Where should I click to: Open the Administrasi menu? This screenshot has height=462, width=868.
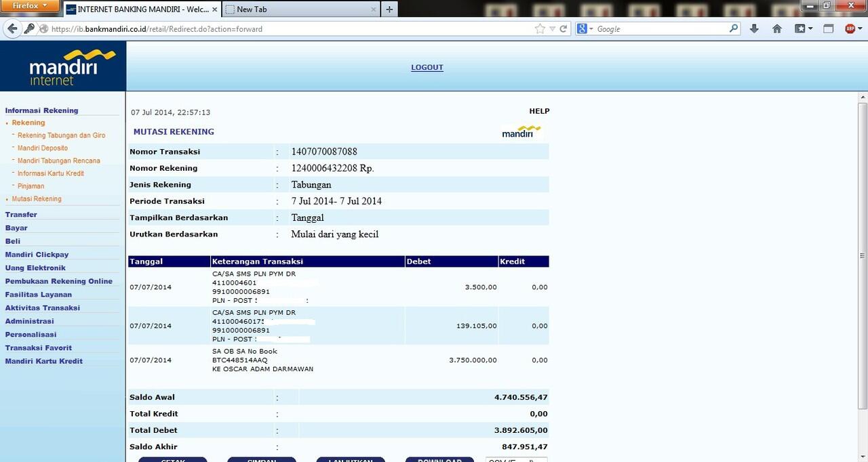[x=30, y=321]
